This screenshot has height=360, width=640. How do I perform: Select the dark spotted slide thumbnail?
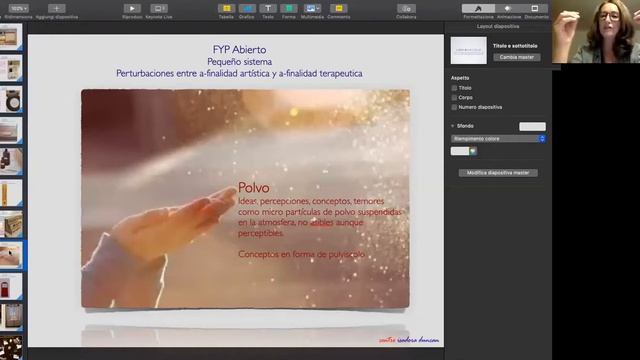pos(11,348)
